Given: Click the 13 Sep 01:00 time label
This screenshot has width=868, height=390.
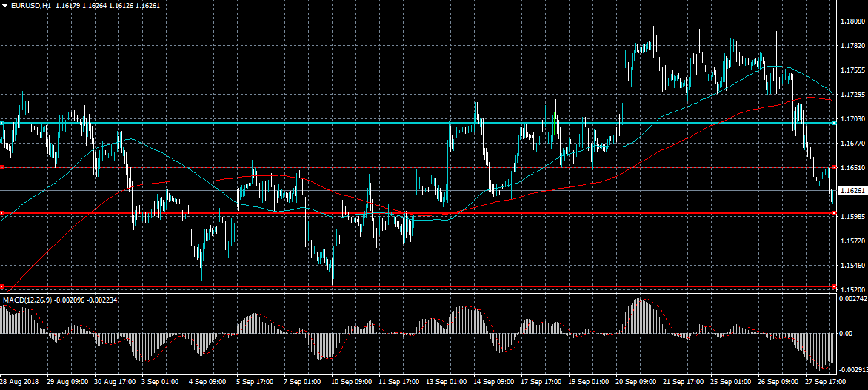Looking at the screenshot, I should coord(446,382).
